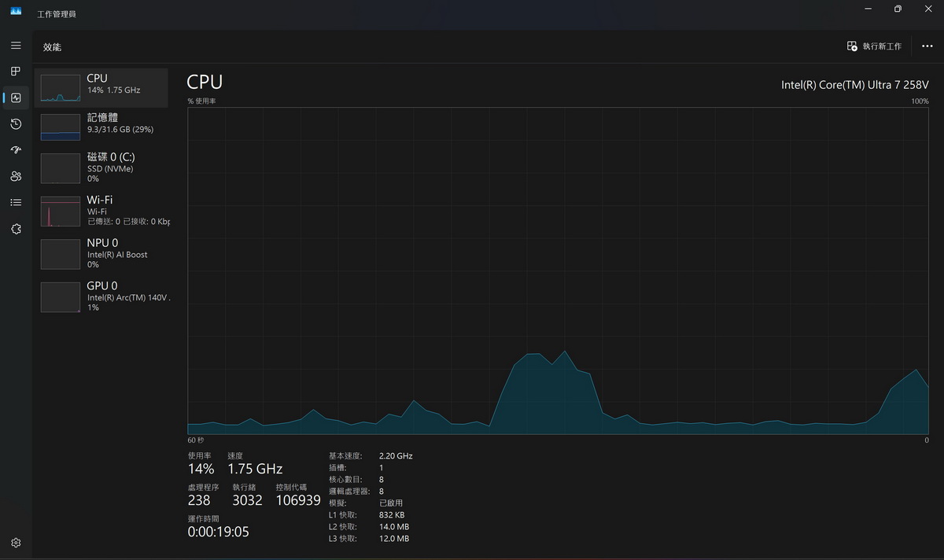Image resolution: width=944 pixels, height=560 pixels.
Task: Open Task Manager settings gear
Action: point(16,543)
